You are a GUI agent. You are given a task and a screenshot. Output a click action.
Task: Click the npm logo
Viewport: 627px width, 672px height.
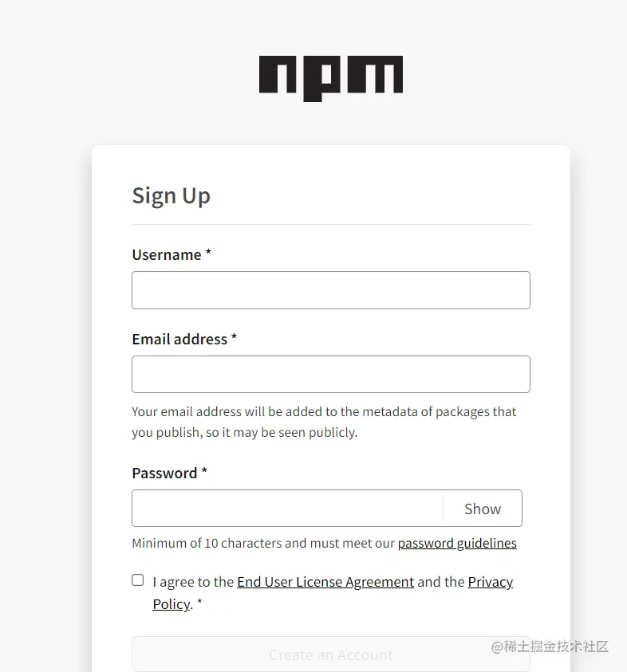330,77
